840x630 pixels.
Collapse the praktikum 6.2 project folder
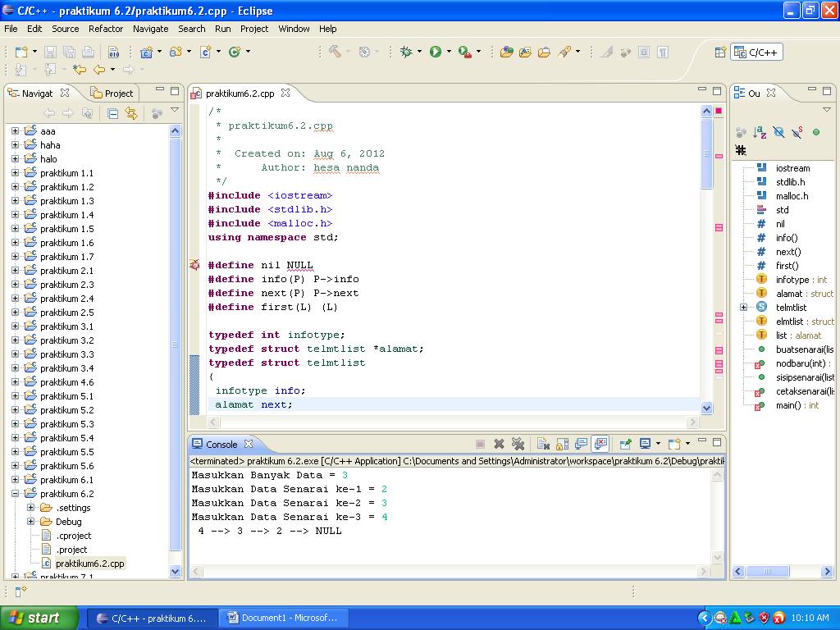pos(15,494)
